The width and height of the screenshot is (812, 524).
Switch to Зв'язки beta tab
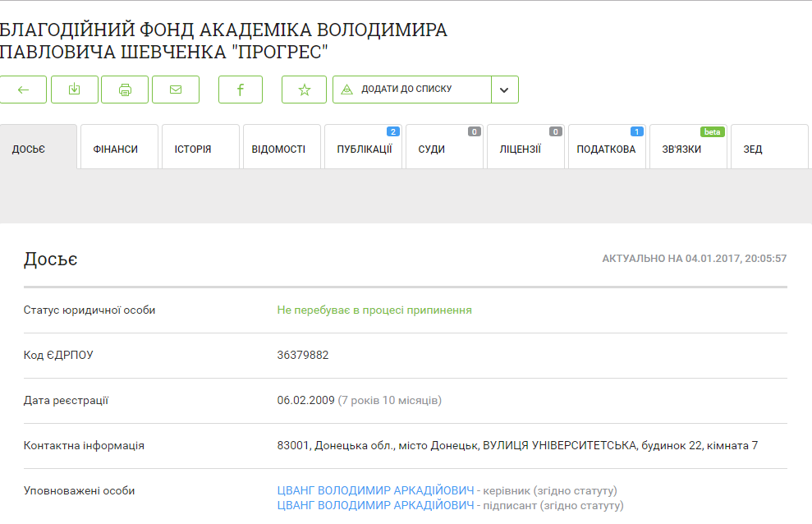click(682, 149)
